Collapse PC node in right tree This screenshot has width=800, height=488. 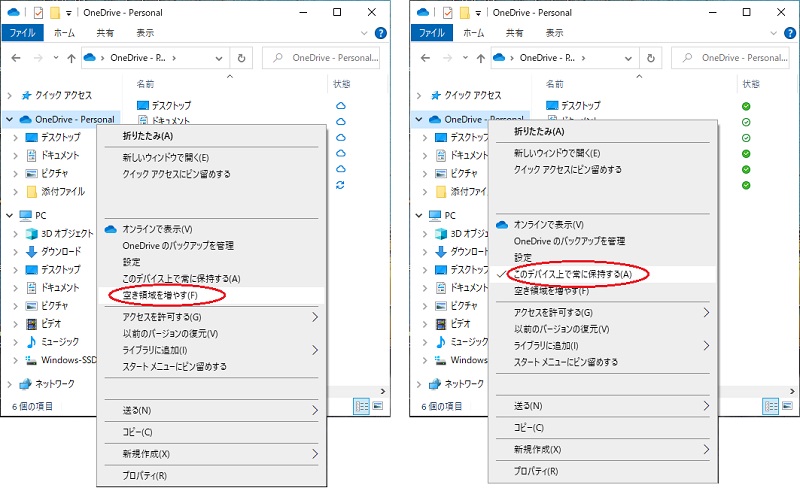pos(418,215)
